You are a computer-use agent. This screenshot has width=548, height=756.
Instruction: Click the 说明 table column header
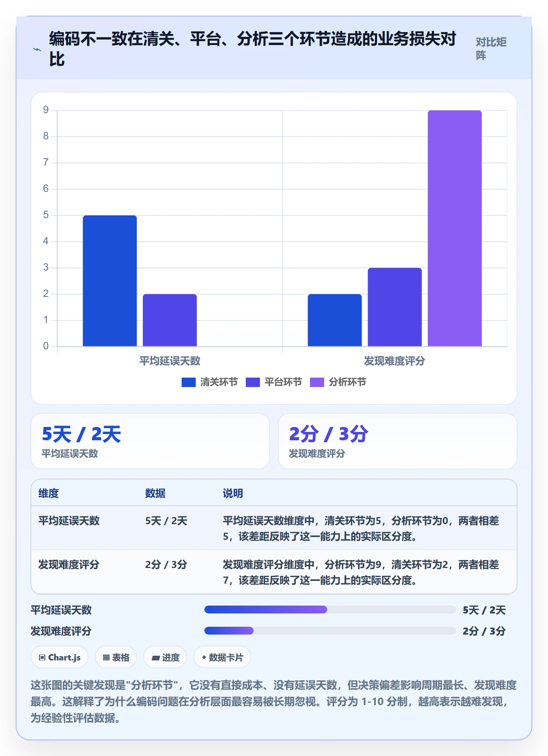click(x=233, y=493)
